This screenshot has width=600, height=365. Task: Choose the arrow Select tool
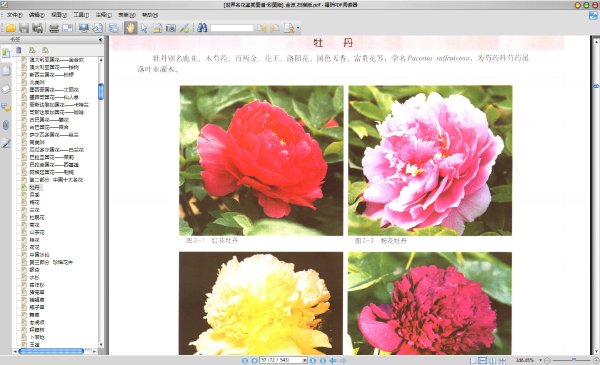144,28
